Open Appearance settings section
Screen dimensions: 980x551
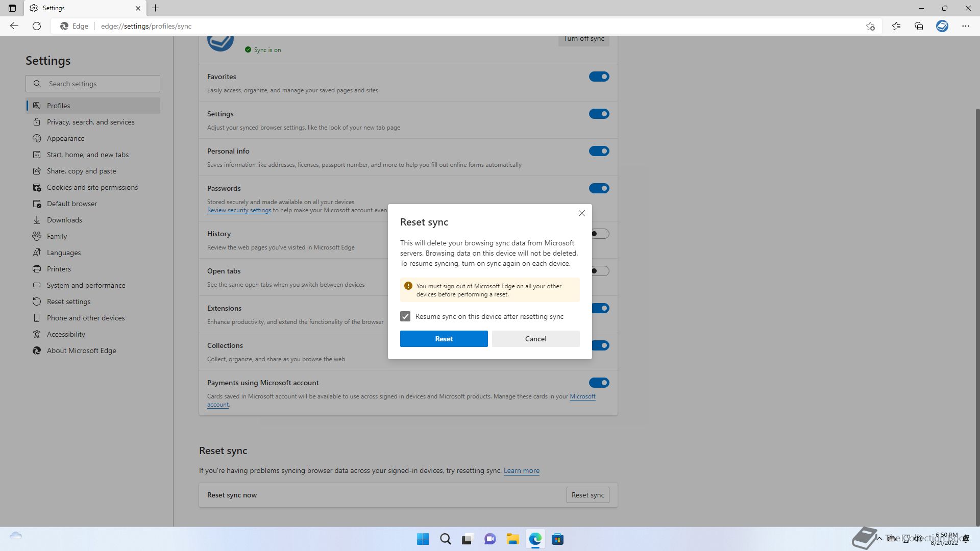93,138
